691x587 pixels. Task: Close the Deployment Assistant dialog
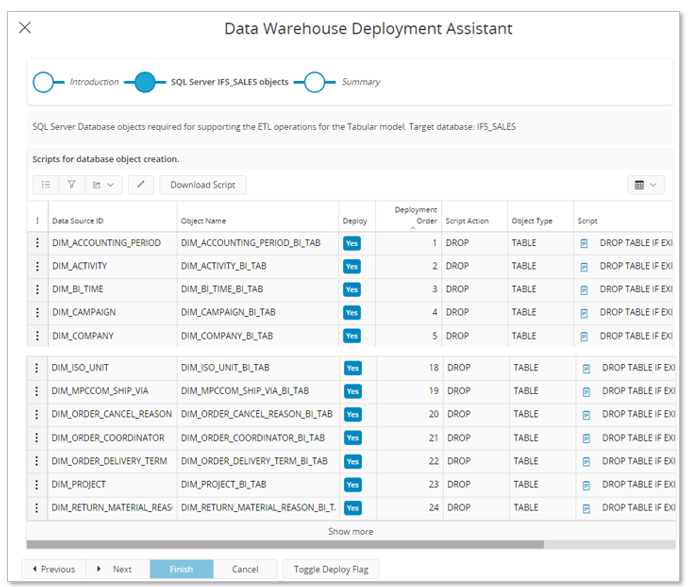coord(25,28)
